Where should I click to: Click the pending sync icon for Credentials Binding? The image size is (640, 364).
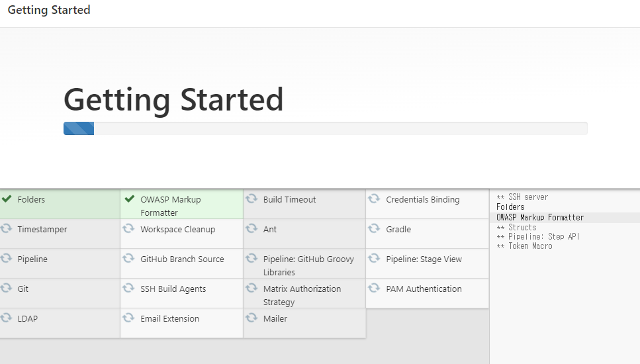[374, 199]
